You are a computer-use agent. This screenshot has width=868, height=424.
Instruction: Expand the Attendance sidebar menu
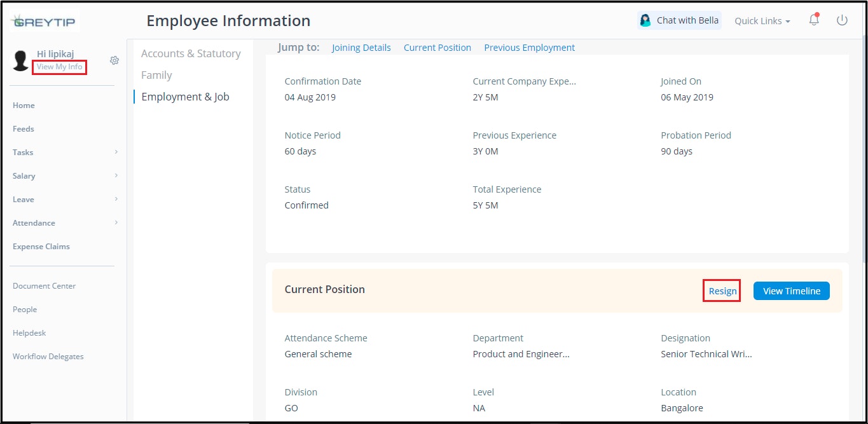(34, 222)
